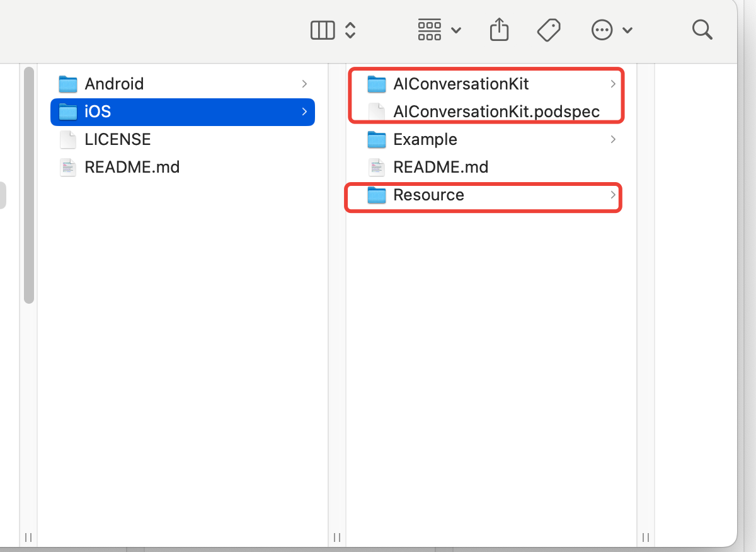Viewport: 756px width, 552px height.
Task: Open the AIConversationKit folder
Action: tap(461, 84)
